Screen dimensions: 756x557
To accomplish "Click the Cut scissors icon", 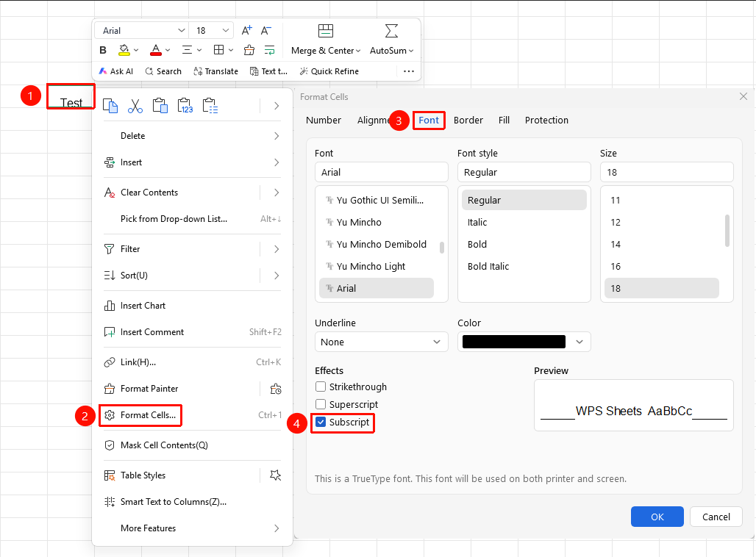I will 135,106.
